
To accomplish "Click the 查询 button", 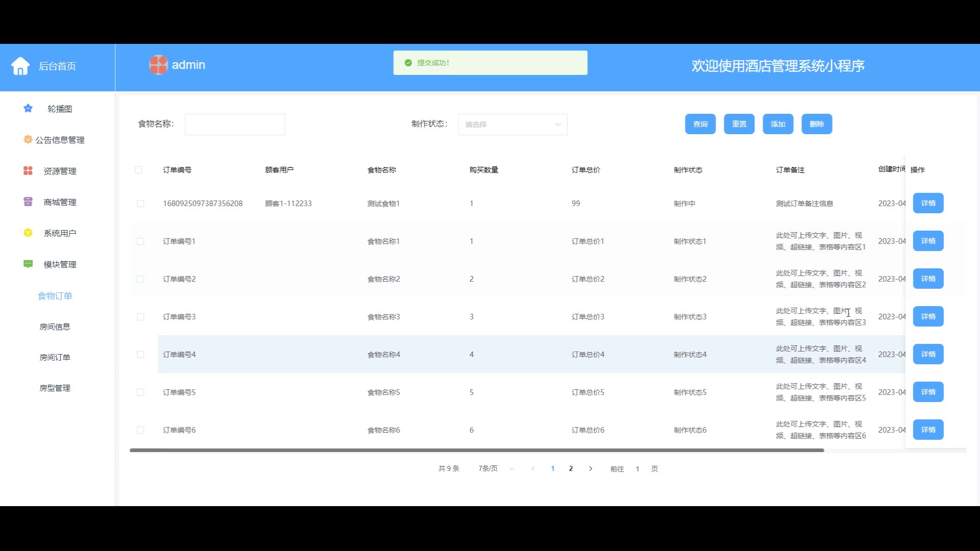I will click(700, 124).
